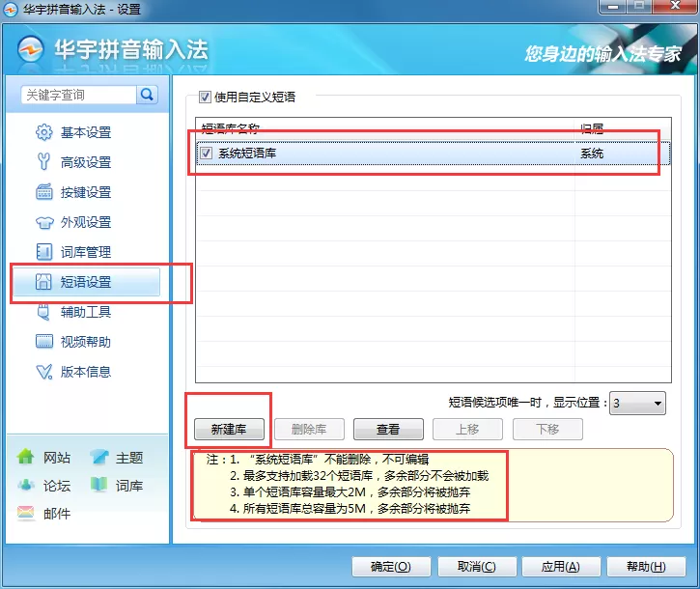Click the green book icon for 词库
This screenshot has width=700, height=589.
point(98,485)
